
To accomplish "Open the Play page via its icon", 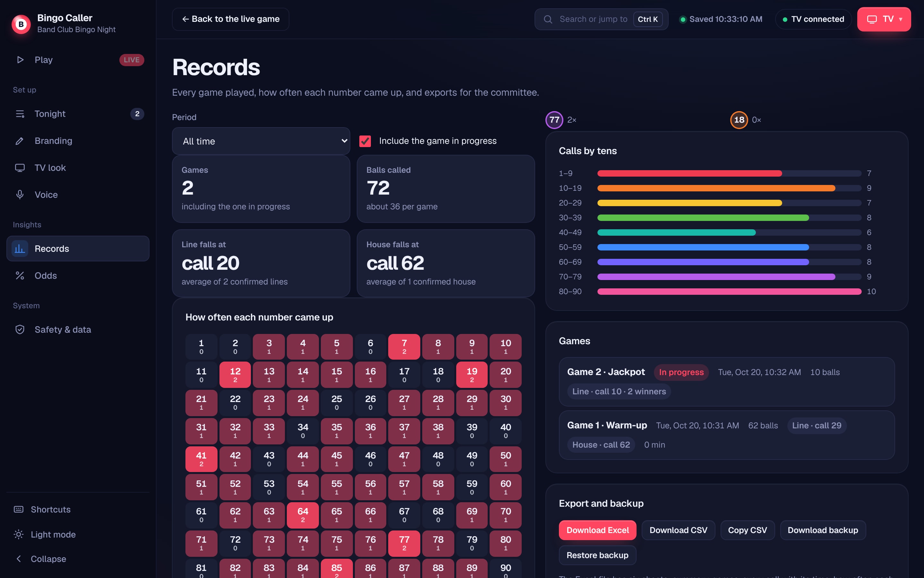I will click(20, 60).
